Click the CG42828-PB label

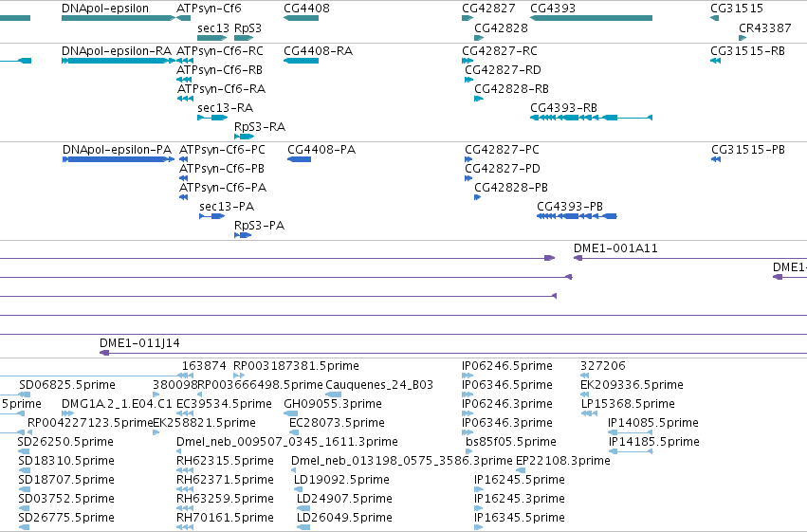(x=511, y=188)
